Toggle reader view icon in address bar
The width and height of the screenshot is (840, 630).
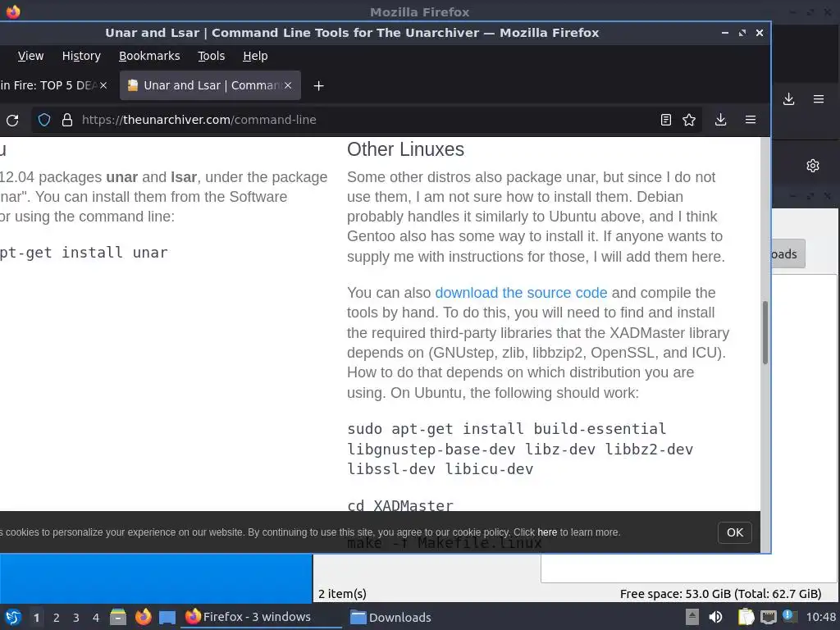point(666,120)
